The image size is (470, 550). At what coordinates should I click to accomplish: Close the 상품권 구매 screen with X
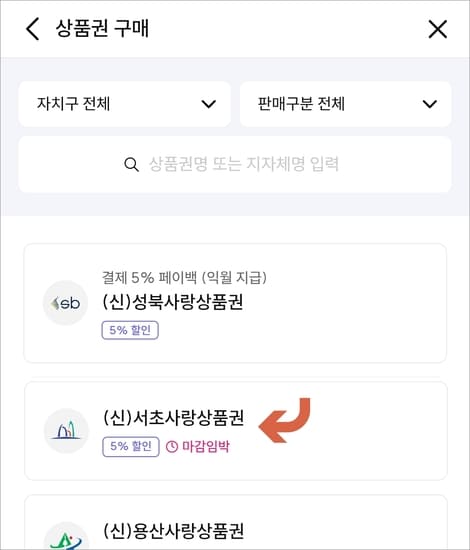438,29
